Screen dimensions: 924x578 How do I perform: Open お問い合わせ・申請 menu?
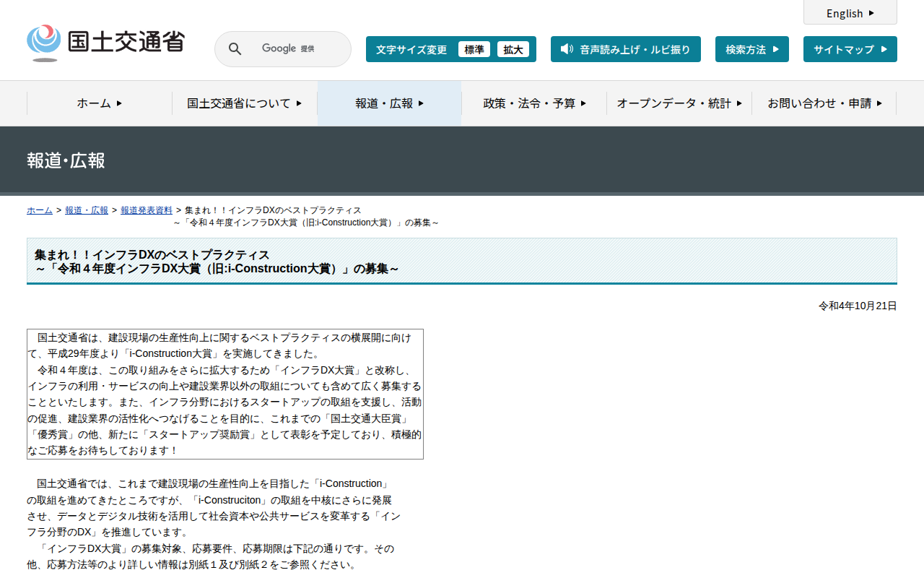(x=824, y=103)
